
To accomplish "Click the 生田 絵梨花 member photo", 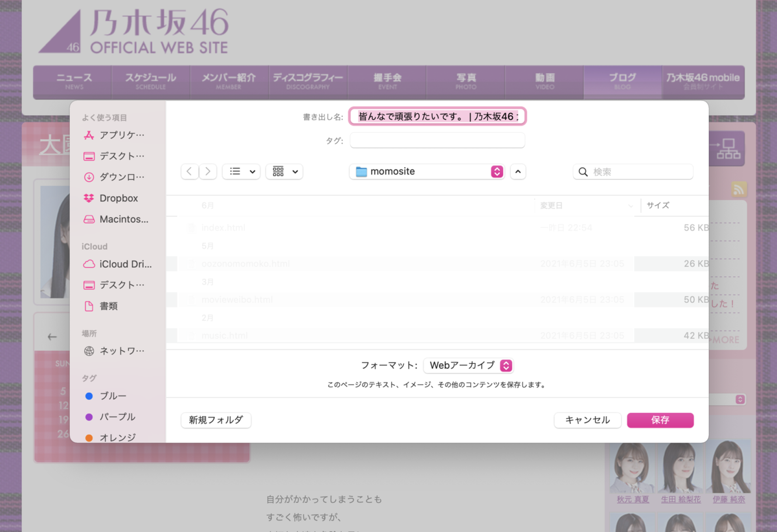I will 680,467.
